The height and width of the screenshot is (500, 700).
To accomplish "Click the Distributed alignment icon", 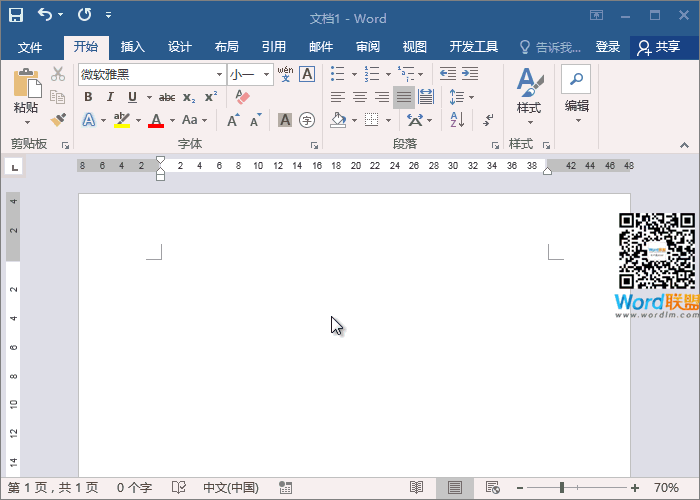I will (426, 97).
